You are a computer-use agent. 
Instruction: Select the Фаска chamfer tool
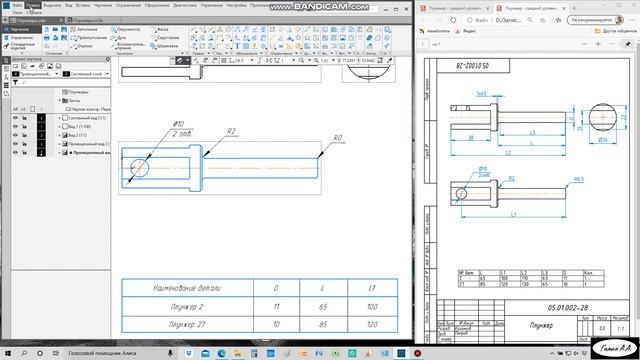coord(160,29)
